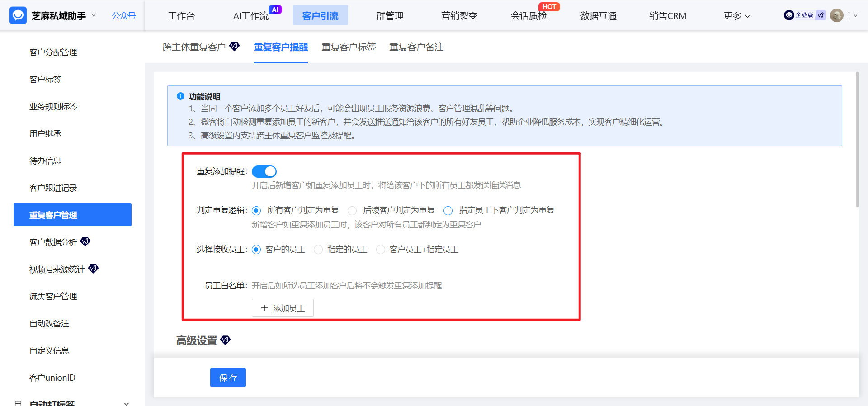Click the blue info icon beside 功能说明

pyautogui.click(x=180, y=96)
